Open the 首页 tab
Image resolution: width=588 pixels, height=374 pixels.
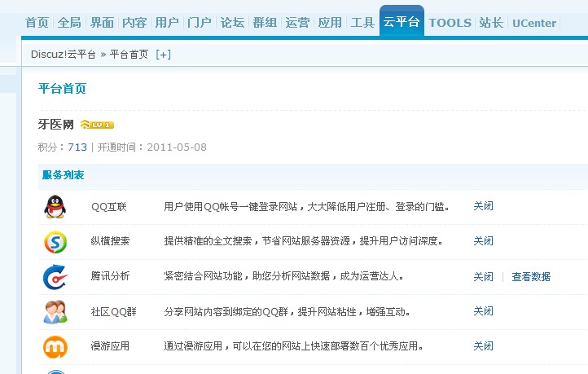[x=37, y=23]
